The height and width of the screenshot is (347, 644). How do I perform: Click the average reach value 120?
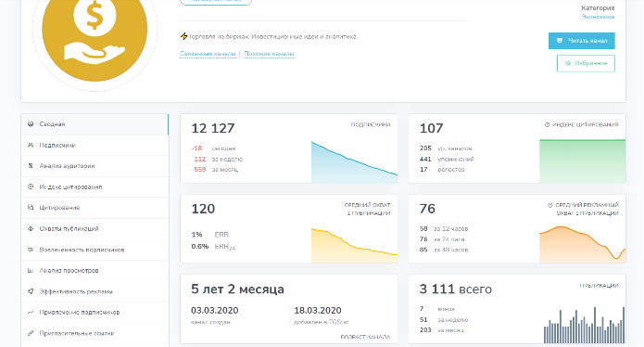203,209
